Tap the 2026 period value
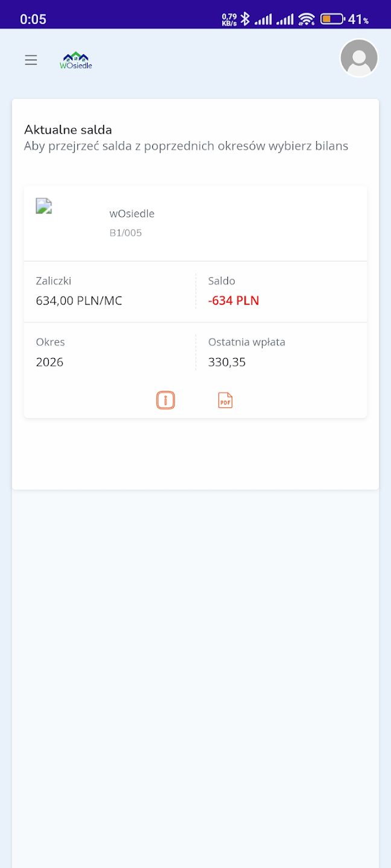 [49, 362]
